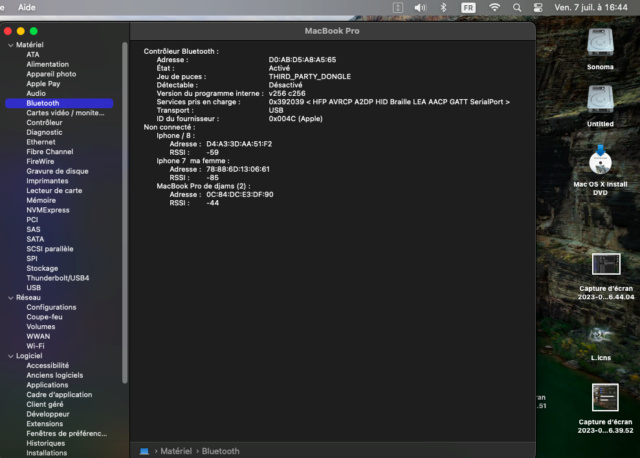Select FireWire in the sidebar

point(40,162)
